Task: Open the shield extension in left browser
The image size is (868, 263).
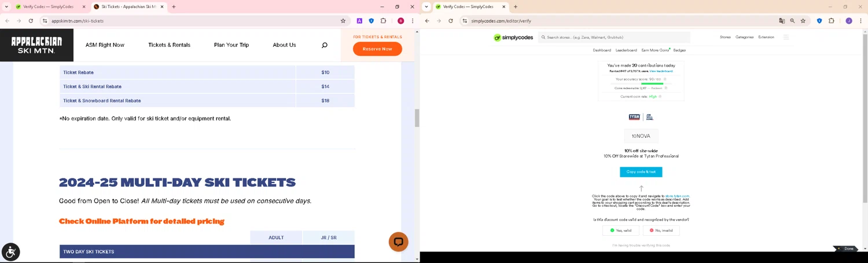Action: 372,21
